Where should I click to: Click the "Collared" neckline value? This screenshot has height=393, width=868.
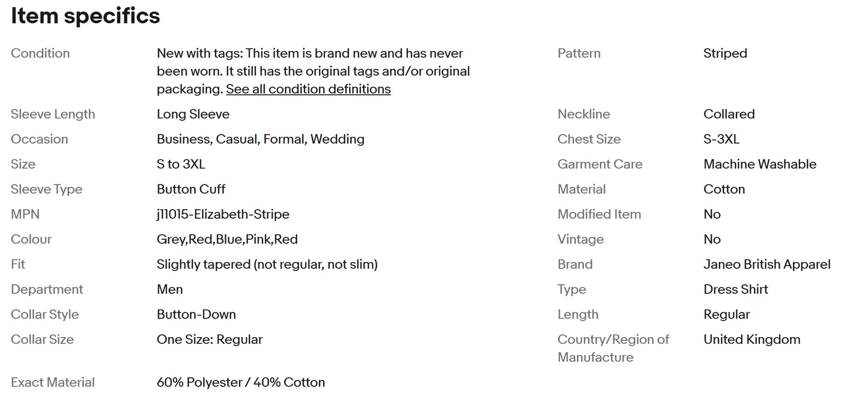point(729,114)
